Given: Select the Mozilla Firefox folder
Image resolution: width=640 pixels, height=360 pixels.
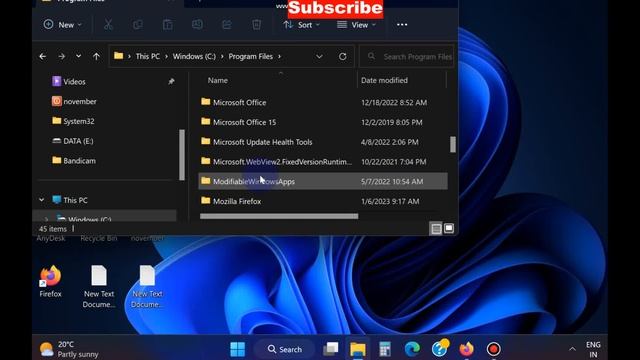Looking at the screenshot, I should click(x=322, y=201).
